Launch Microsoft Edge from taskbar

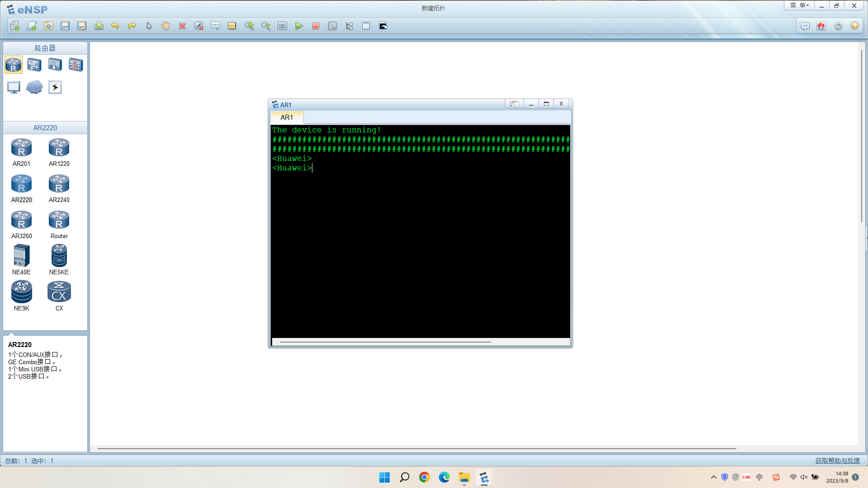444,477
